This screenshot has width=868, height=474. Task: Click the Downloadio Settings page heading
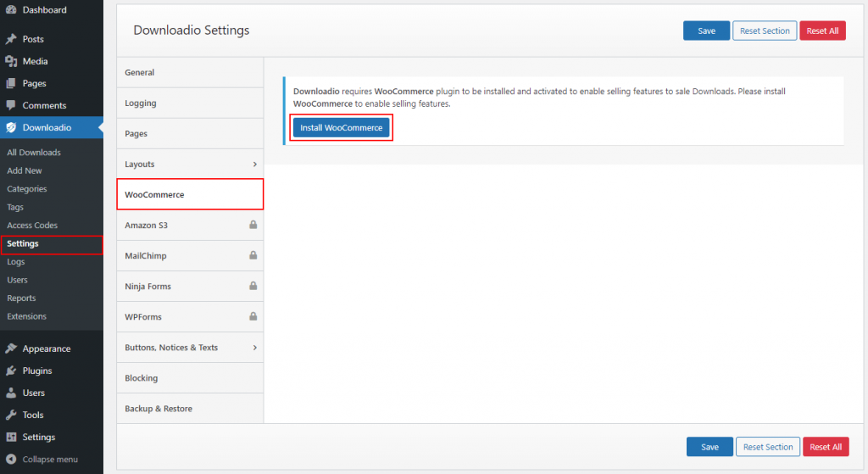[x=192, y=30]
